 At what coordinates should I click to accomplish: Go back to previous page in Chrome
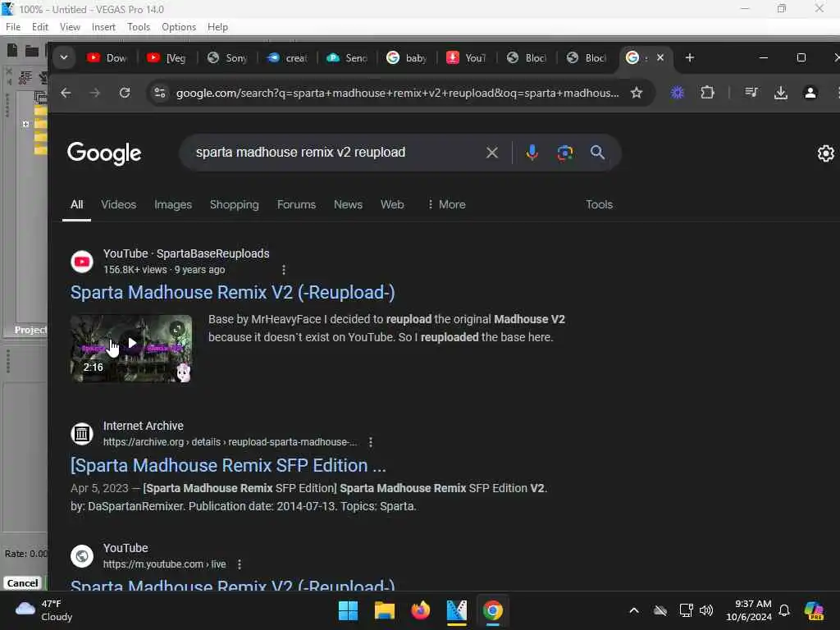click(x=66, y=93)
